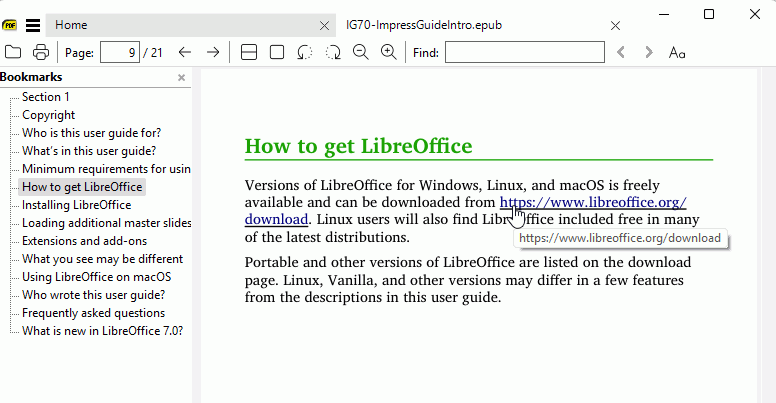Find the next match arrow
The image size is (776, 403).
click(x=649, y=52)
